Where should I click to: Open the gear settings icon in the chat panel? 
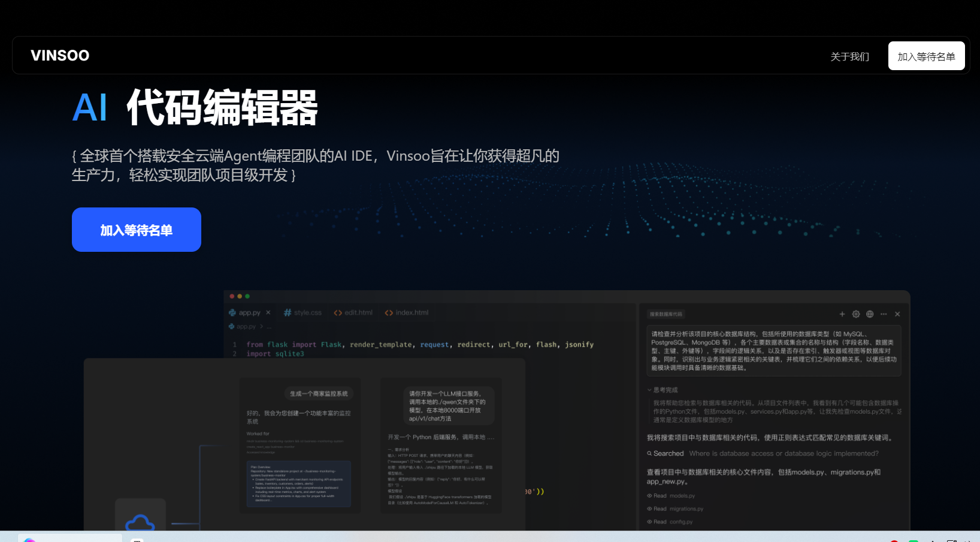tap(856, 314)
